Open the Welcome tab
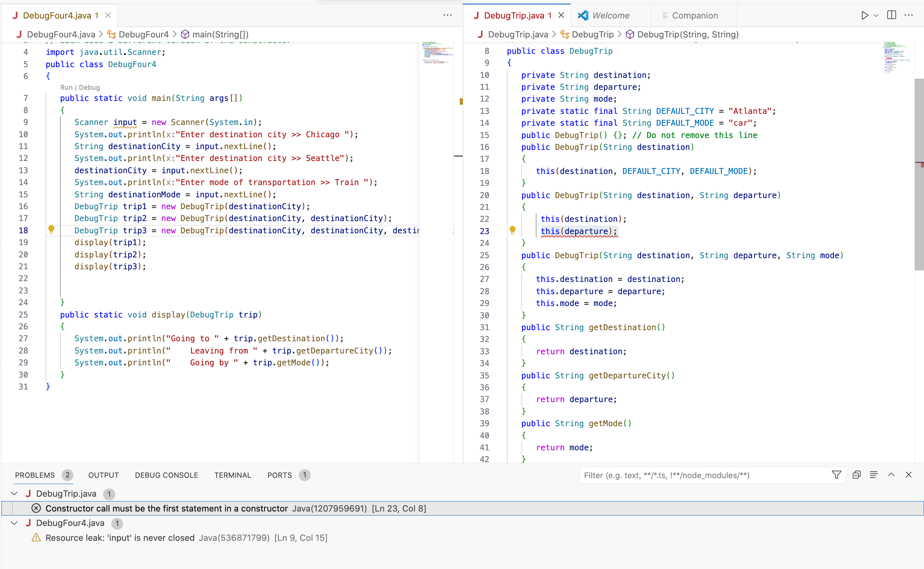 coord(610,16)
